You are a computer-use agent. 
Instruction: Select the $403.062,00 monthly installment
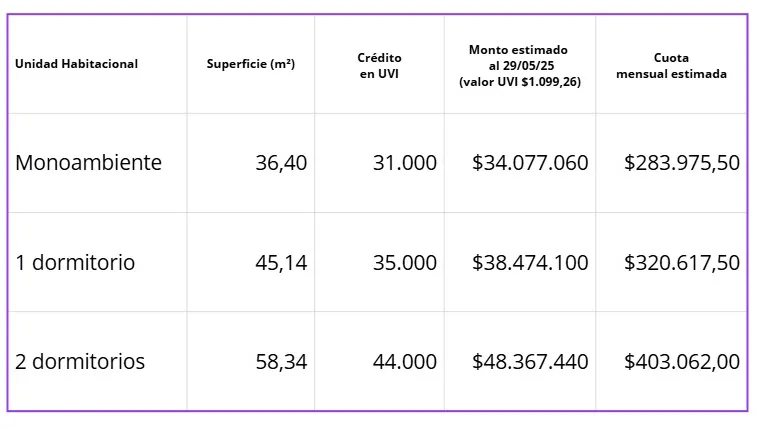[x=681, y=362]
